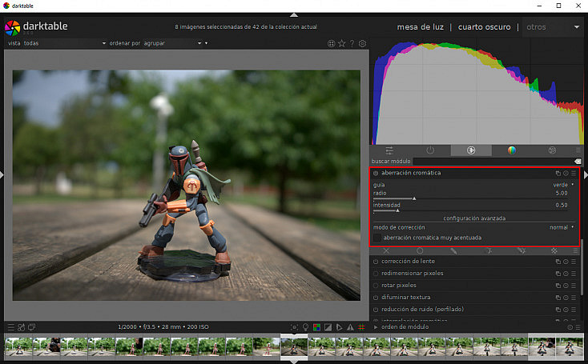Expand configuración avanzada section

(x=474, y=218)
